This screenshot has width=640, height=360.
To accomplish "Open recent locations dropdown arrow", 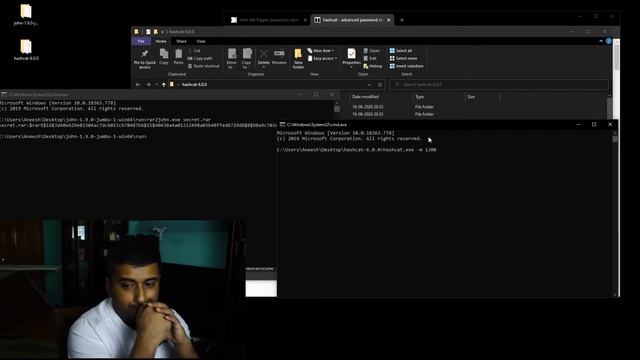I will 156,84.
